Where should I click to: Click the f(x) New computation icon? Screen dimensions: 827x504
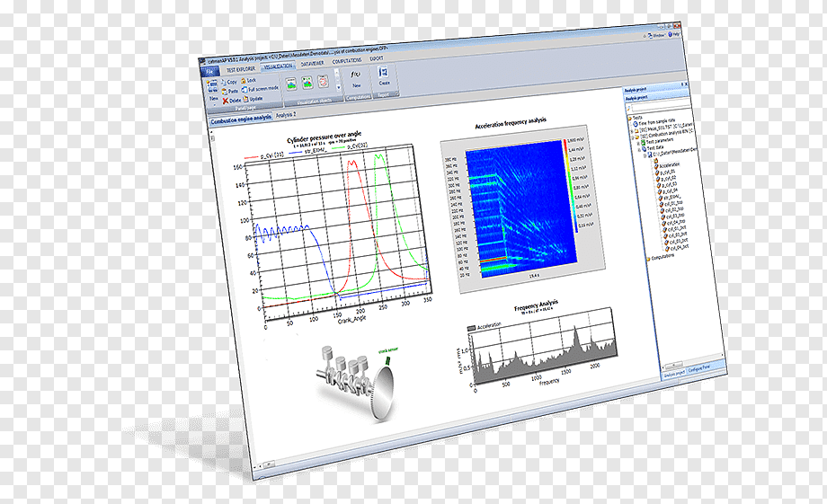tap(356, 74)
